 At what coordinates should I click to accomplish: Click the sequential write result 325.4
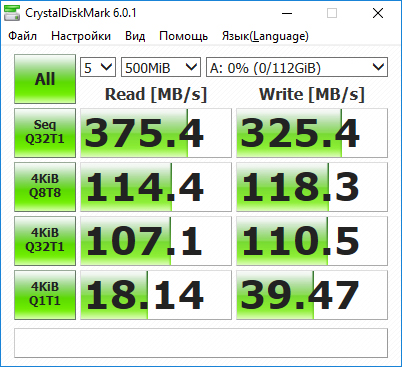[x=312, y=133]
